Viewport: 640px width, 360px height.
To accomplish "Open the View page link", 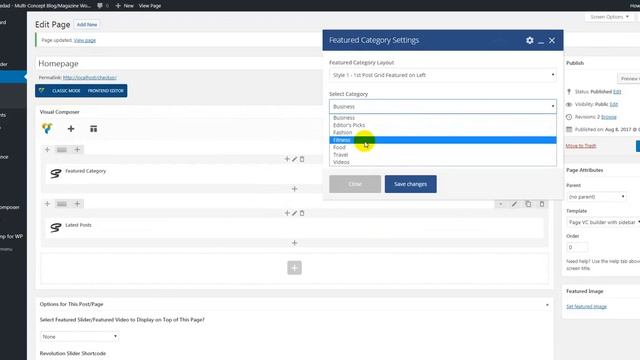I will [84, 40].
